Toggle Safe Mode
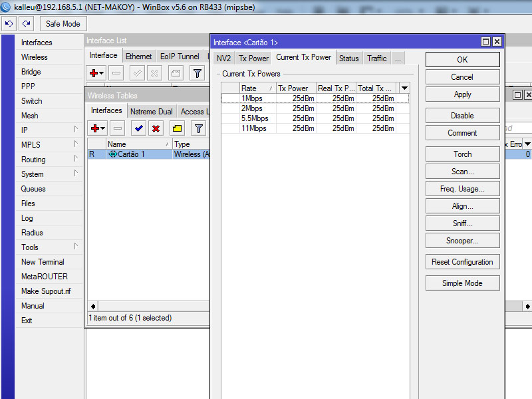The image size is (532, 399). (x=63, y=23)
